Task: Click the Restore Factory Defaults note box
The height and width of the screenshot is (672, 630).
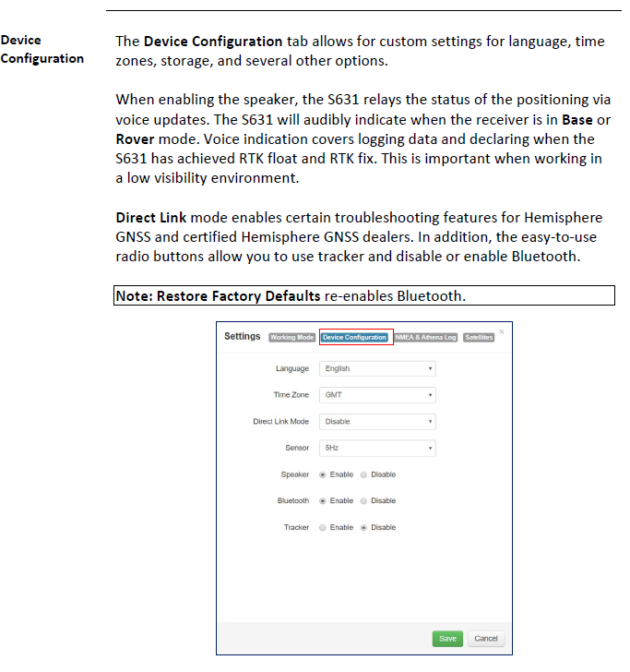Action: tap(364, 296)
